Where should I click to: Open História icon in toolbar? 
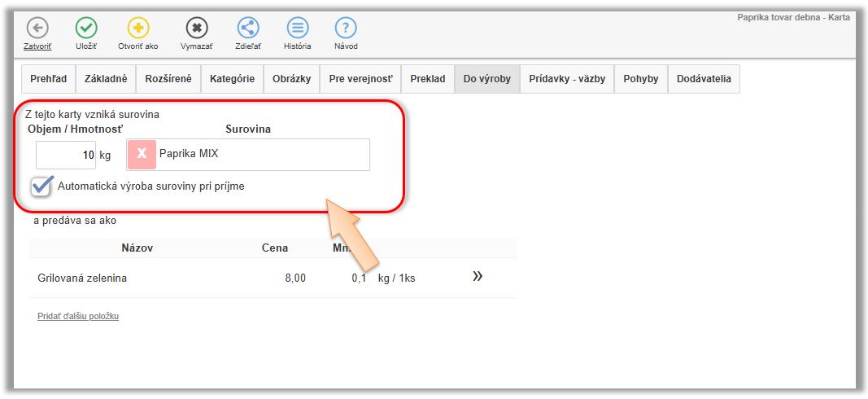coord(297,28)
